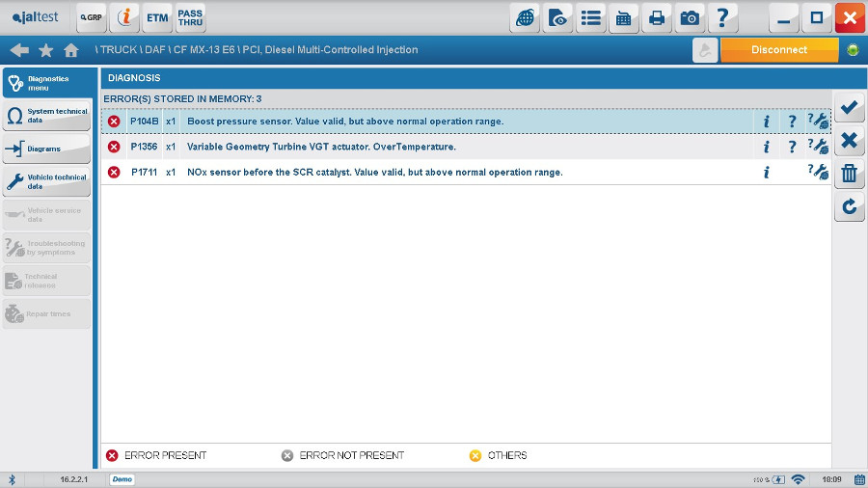This screenshot has width=868, height=488.
Task: Open question mark help for P1356
Action: click(792, 147)
